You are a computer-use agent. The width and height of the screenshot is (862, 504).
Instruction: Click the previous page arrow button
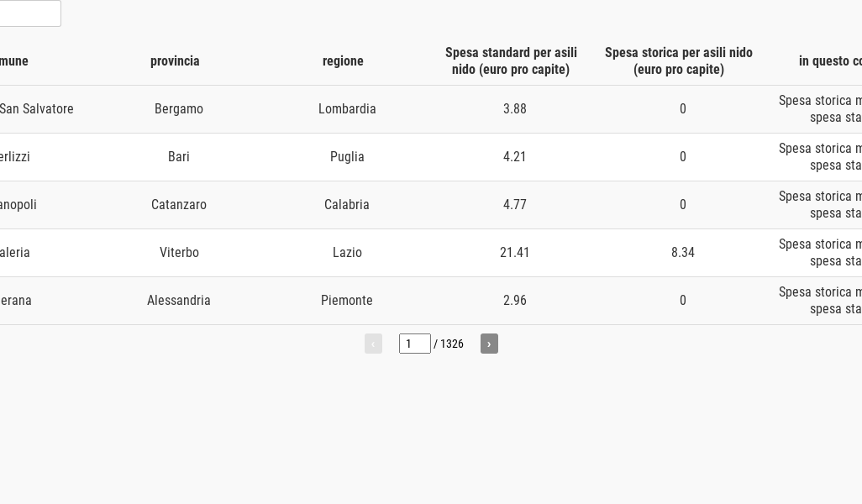(373, 344)
